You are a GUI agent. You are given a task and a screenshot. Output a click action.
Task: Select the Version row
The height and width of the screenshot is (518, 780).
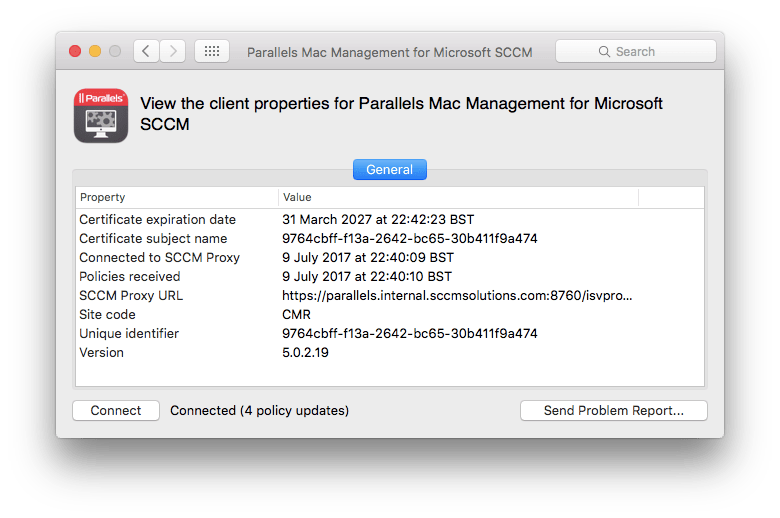(389, 353)
